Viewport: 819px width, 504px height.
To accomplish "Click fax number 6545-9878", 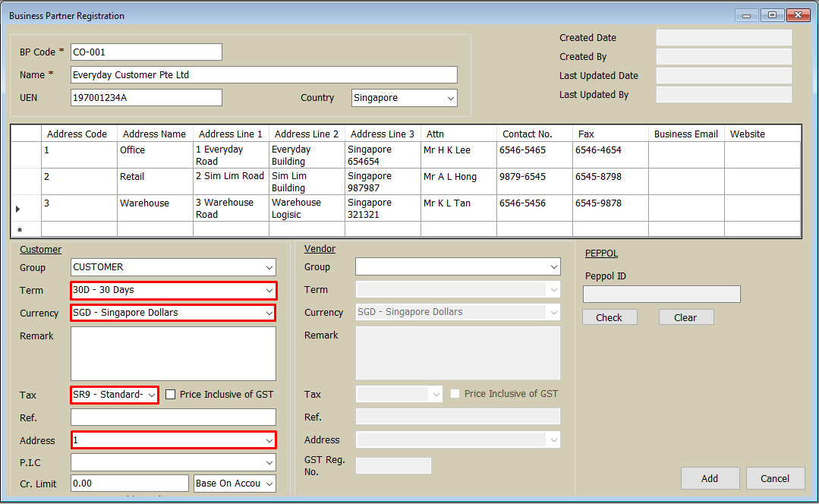I will click(x=610, y=209).
